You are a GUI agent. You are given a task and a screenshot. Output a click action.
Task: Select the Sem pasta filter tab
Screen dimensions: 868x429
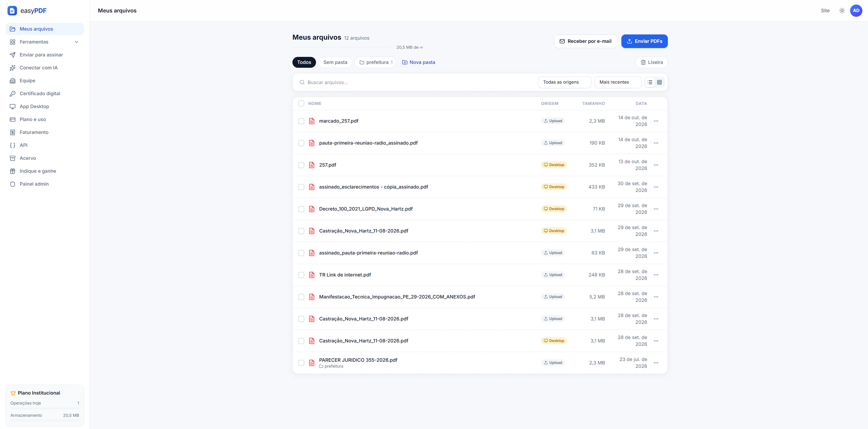[335, 62]
